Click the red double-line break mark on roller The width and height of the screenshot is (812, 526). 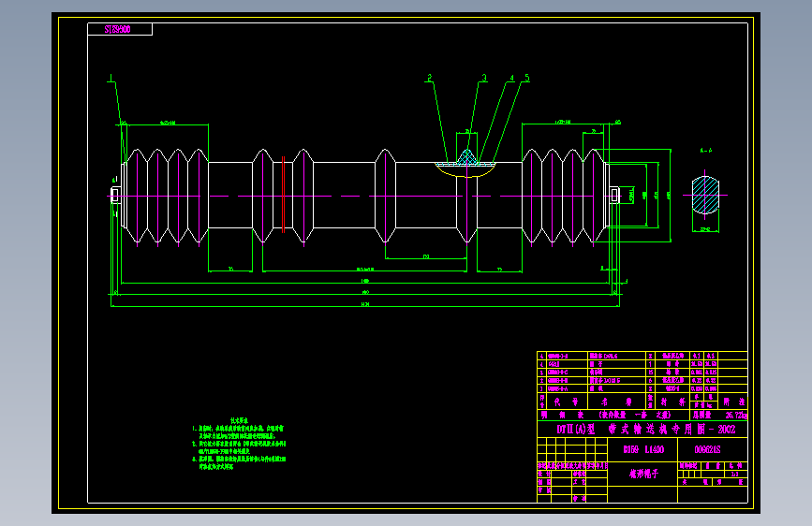tap(283, 194)
